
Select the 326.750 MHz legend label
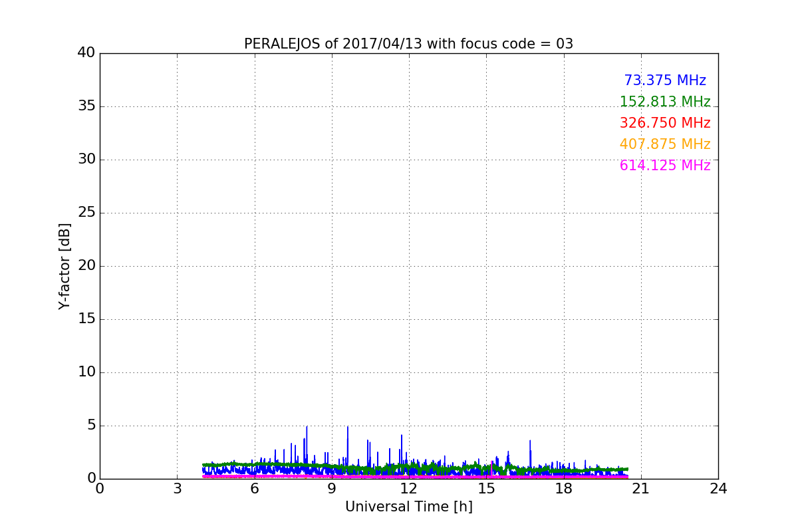665,123
